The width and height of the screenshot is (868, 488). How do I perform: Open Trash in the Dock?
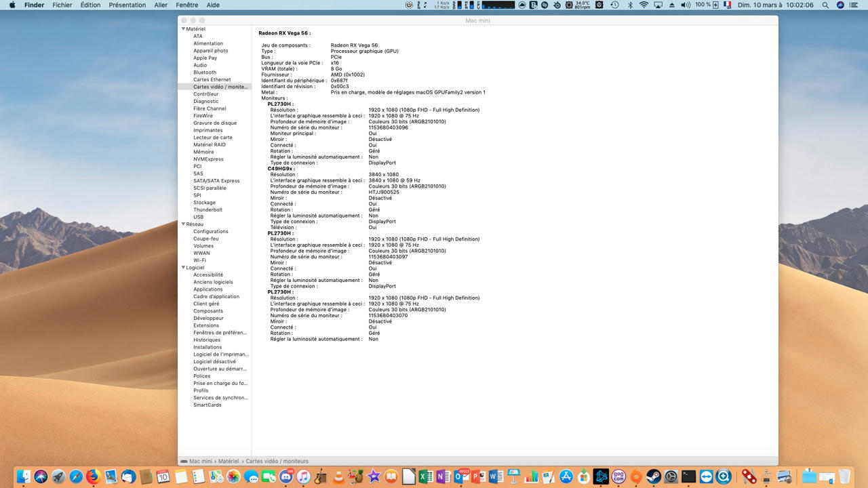(844, 476)
